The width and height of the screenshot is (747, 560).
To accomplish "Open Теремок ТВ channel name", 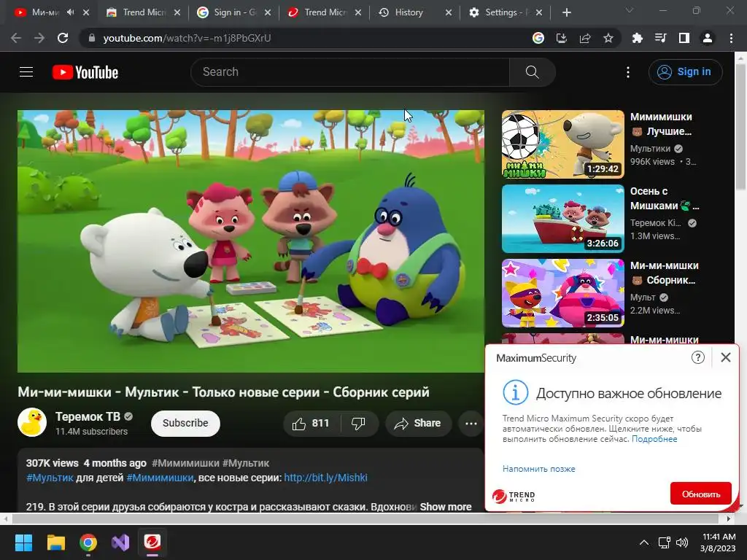I will pos(88,416).
